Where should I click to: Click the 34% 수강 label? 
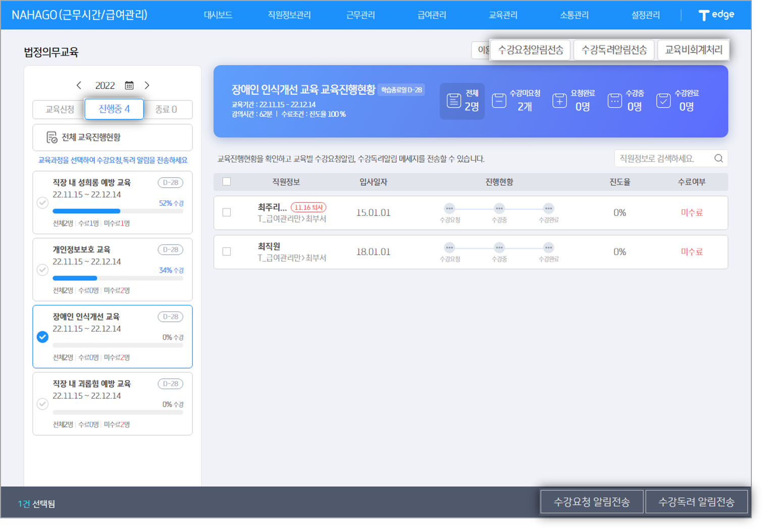point(171,270)
